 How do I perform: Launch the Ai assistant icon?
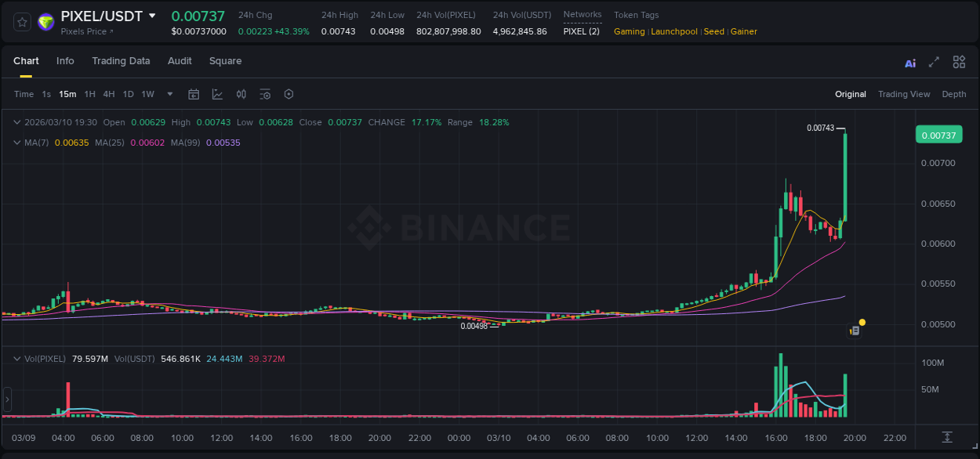910,62
